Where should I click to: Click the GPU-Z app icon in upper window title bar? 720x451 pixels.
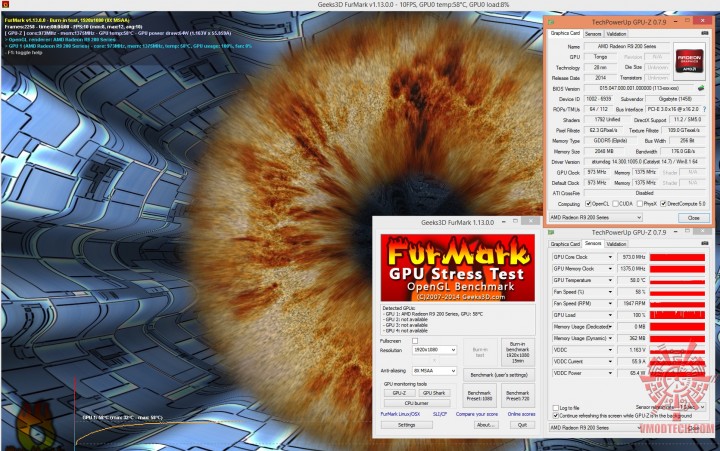[x=551, y=22]
